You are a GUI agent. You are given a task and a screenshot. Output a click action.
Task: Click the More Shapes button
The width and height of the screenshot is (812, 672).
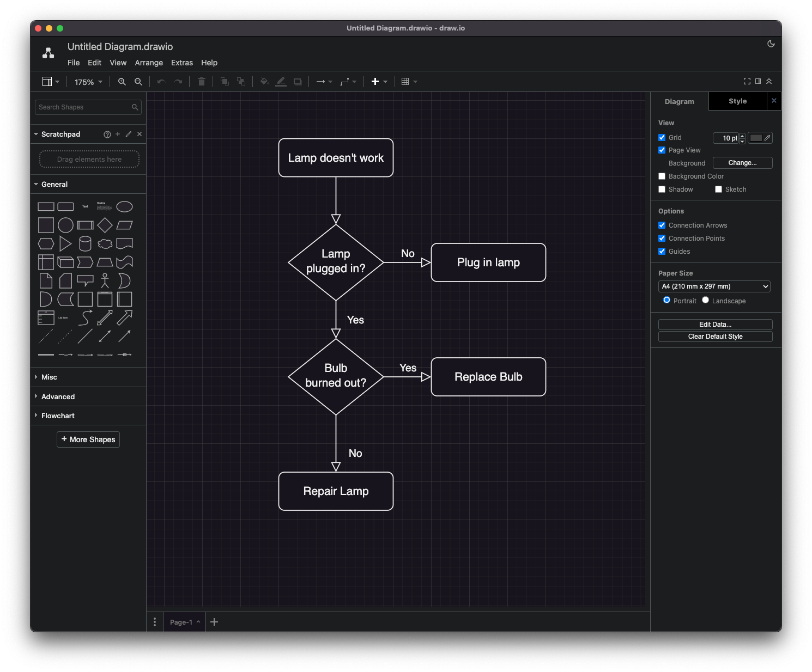[88, 439]
